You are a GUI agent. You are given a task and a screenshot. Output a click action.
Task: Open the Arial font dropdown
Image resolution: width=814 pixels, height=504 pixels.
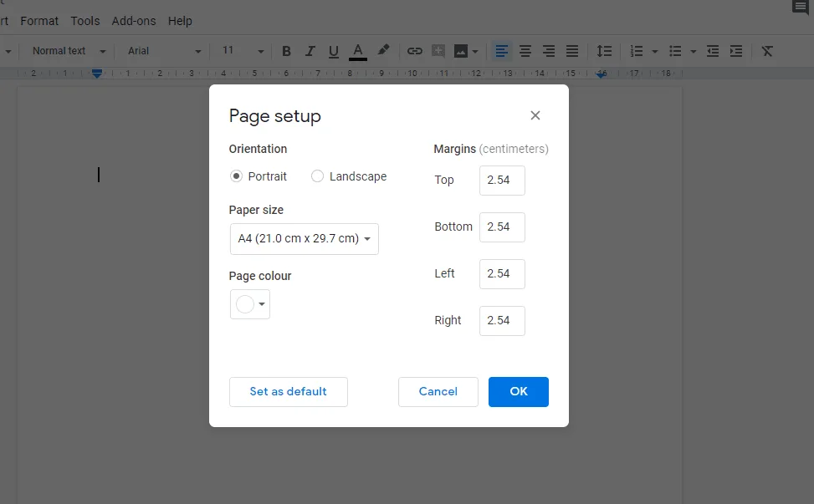coord(164,51)
